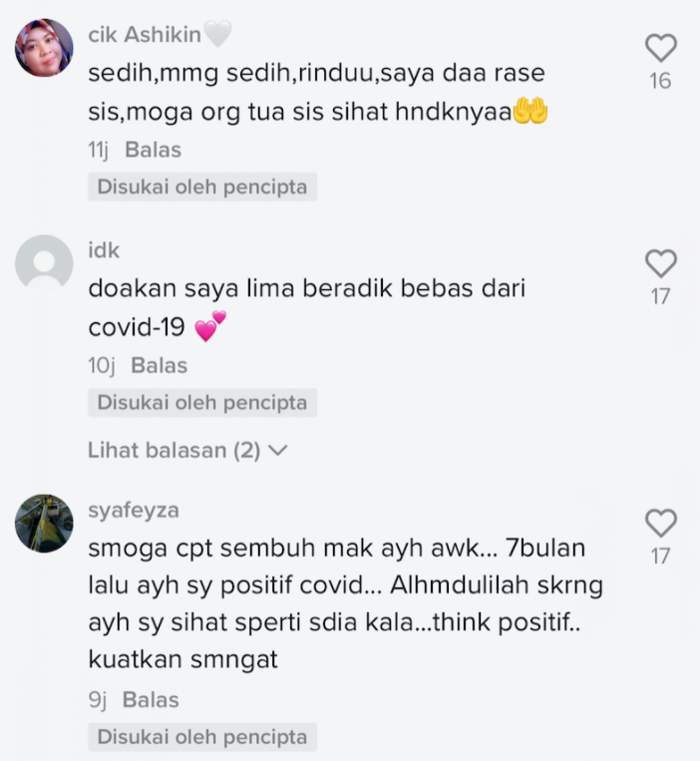Open idk's default avatar profile

coord(44,263)
